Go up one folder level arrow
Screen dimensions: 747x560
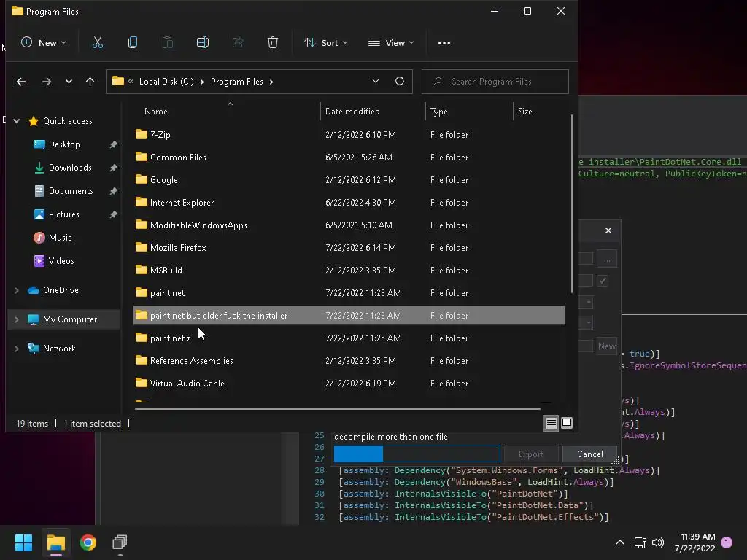(90, 82)
